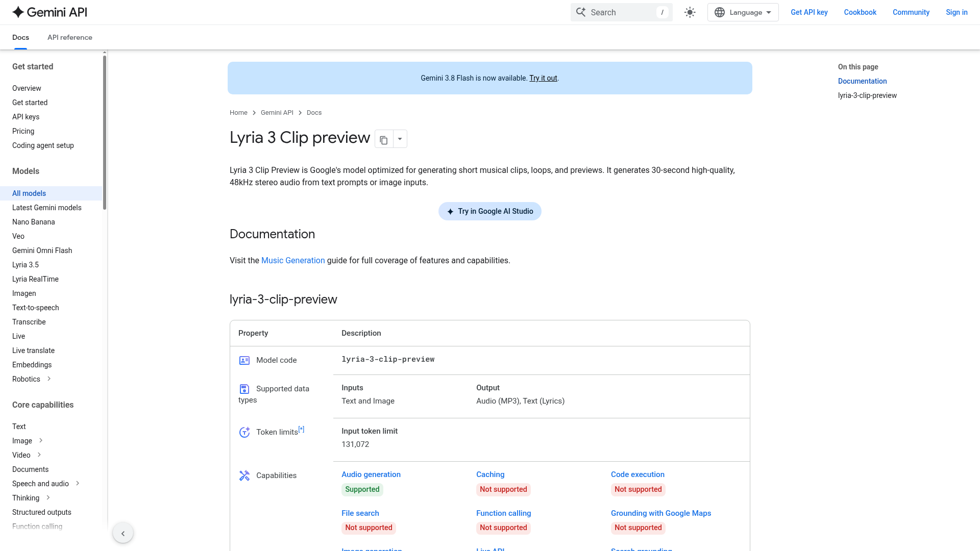Open Coding agent setup sidebar item

coord(43,145)
